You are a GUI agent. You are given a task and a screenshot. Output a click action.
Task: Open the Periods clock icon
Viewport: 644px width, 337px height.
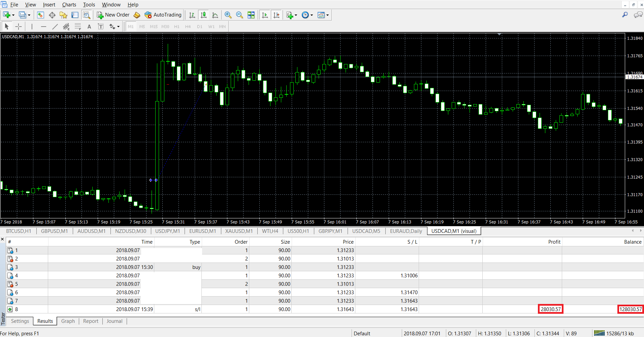(305, 15)
